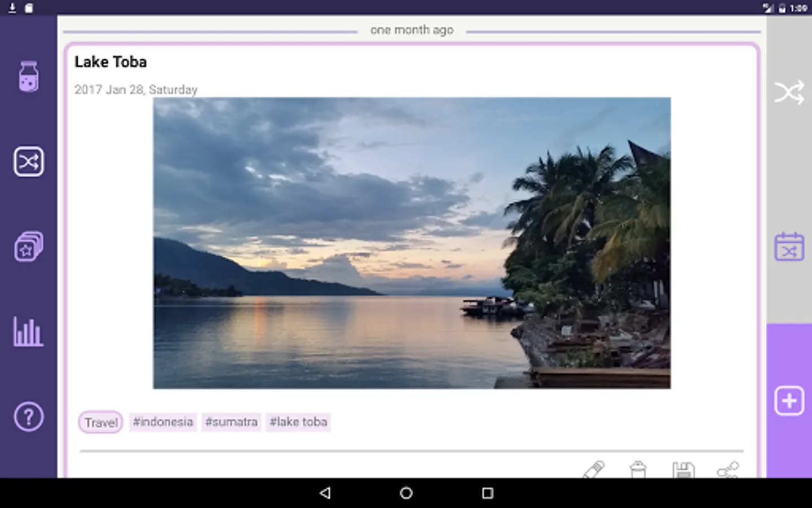Tap the download notification icon in status bar

point(12,7)
